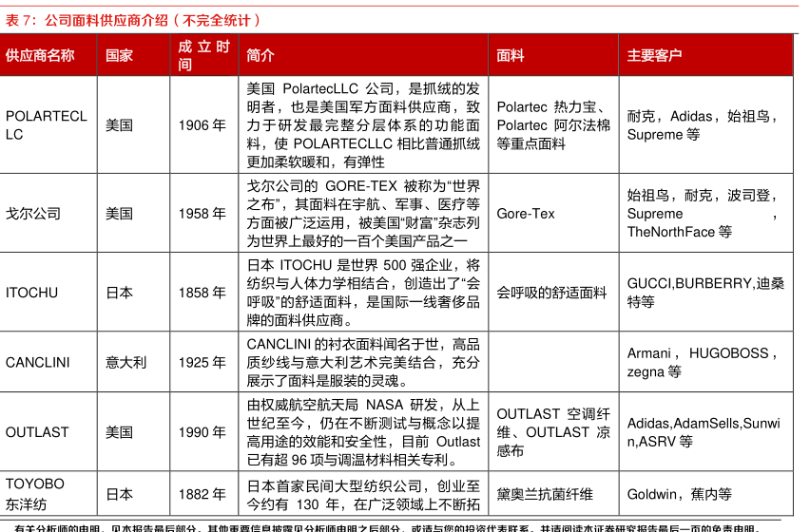Image resolution: width=810 pixels, height=532 pixels.
Task: Click the 会呼吸的舒适面料 fabric cell
Action: click(551, 293)
